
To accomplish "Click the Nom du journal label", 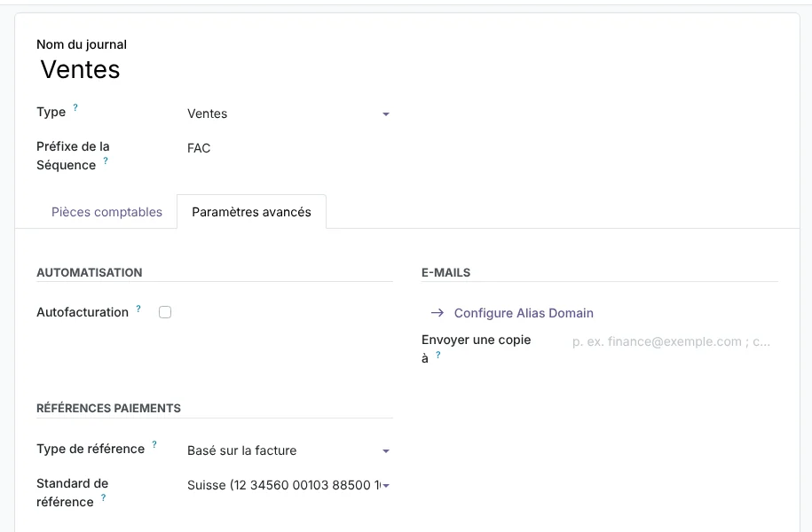I will [x=82, y=44].
